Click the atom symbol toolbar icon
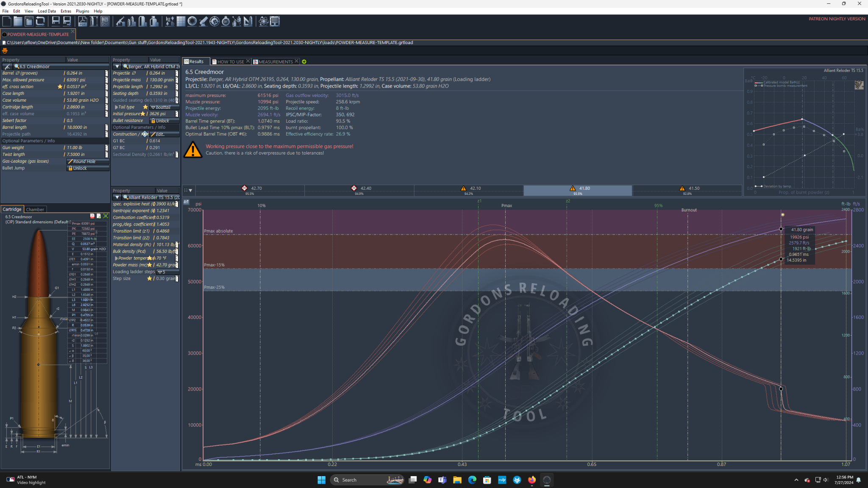 click(263, 21)
